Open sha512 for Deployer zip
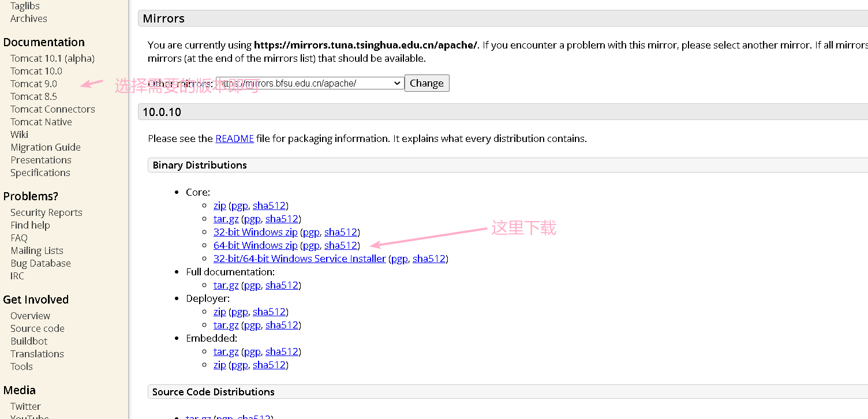 point(269,312)
